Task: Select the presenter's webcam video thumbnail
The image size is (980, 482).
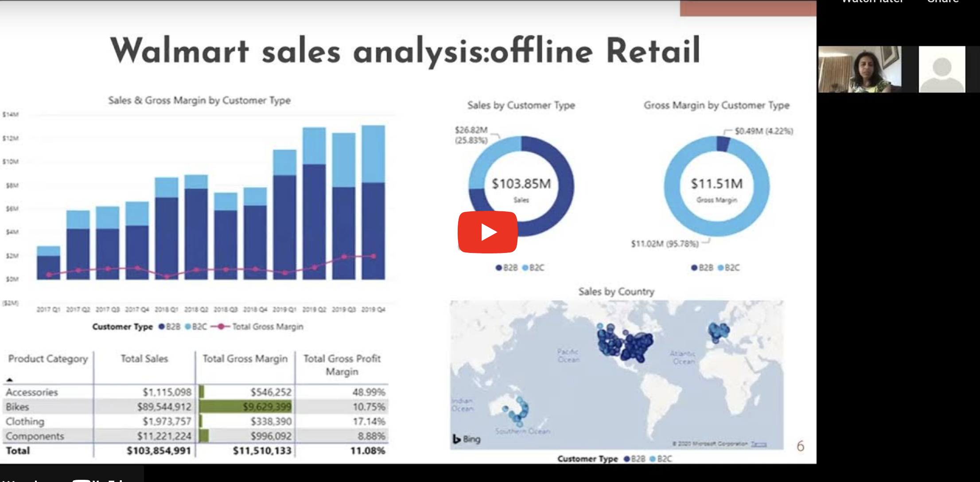Action: click(x=860, y=69)
